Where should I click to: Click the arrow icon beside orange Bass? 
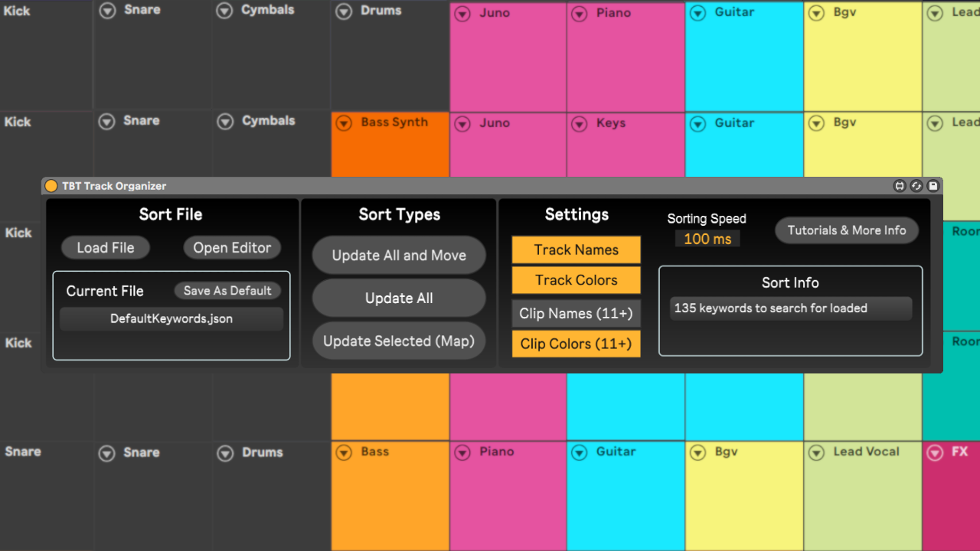tap(345, 453)
